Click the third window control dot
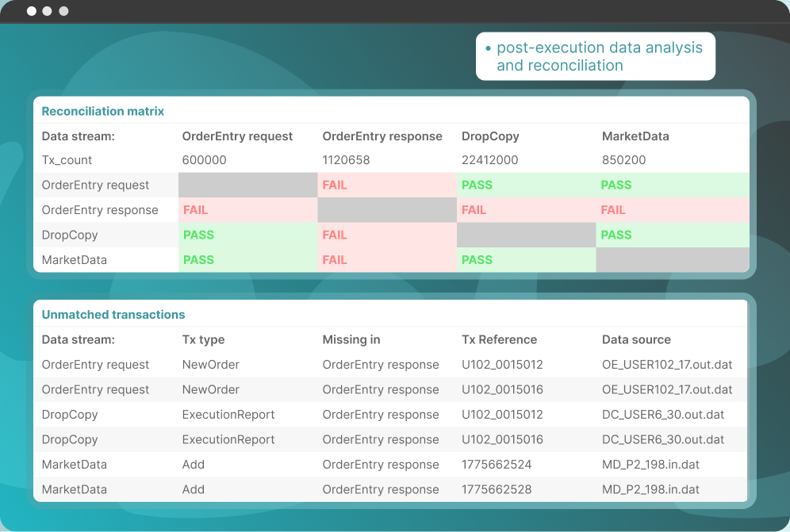This screenshot has width=790, height=532. coord(63,11)
